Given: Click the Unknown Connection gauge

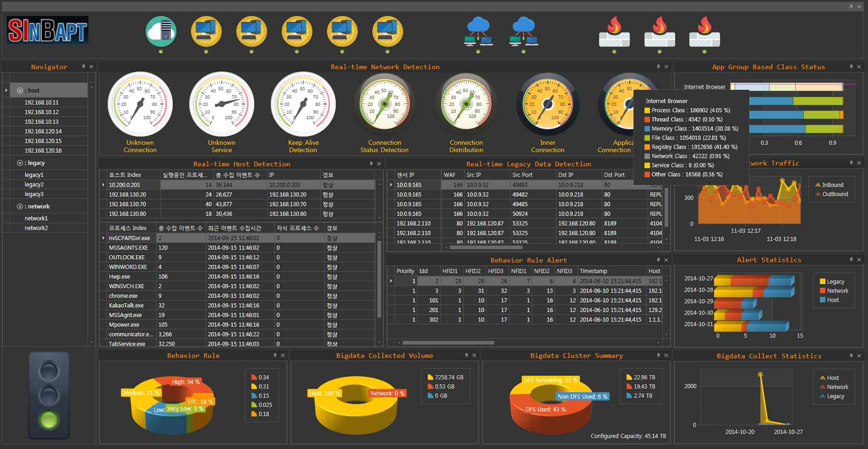Looking at the screenshot, I should [x=140, y=105].
